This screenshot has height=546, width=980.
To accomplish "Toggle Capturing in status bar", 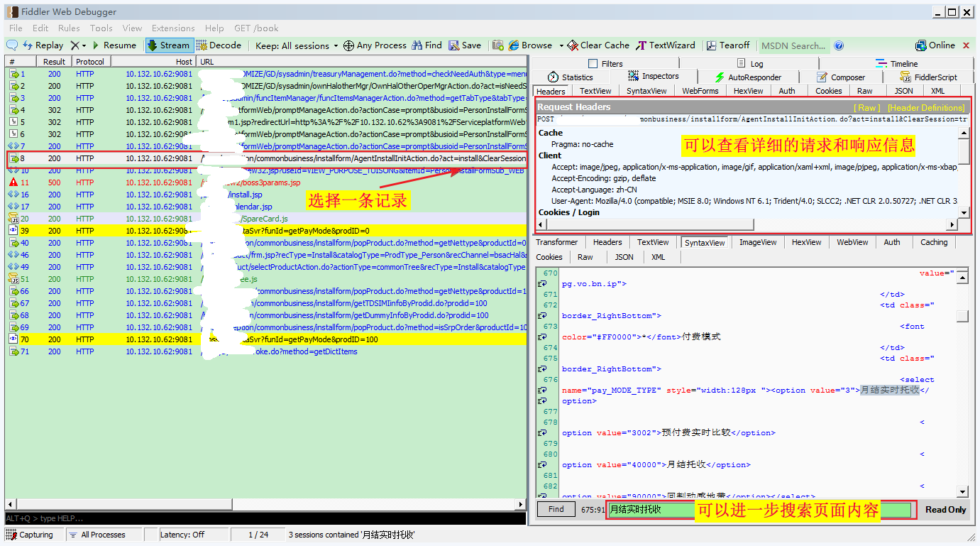I will tap(30, 535).
